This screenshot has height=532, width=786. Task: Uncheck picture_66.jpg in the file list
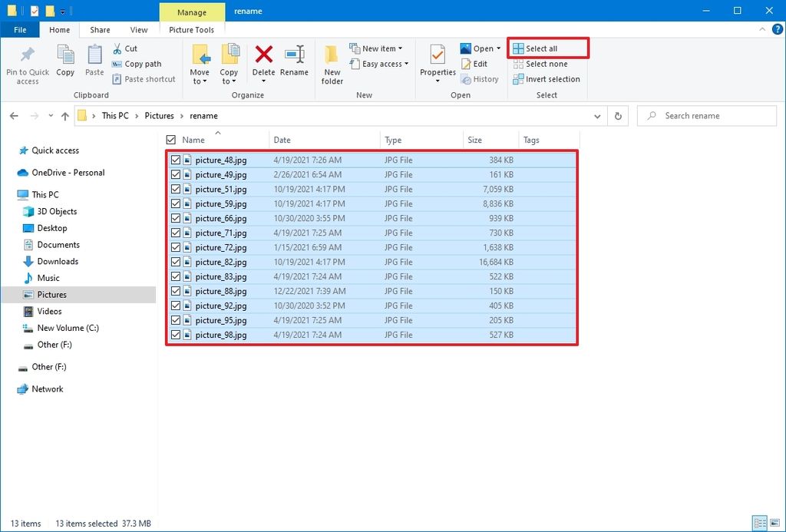pyautogui.click(x=176, y=218)
